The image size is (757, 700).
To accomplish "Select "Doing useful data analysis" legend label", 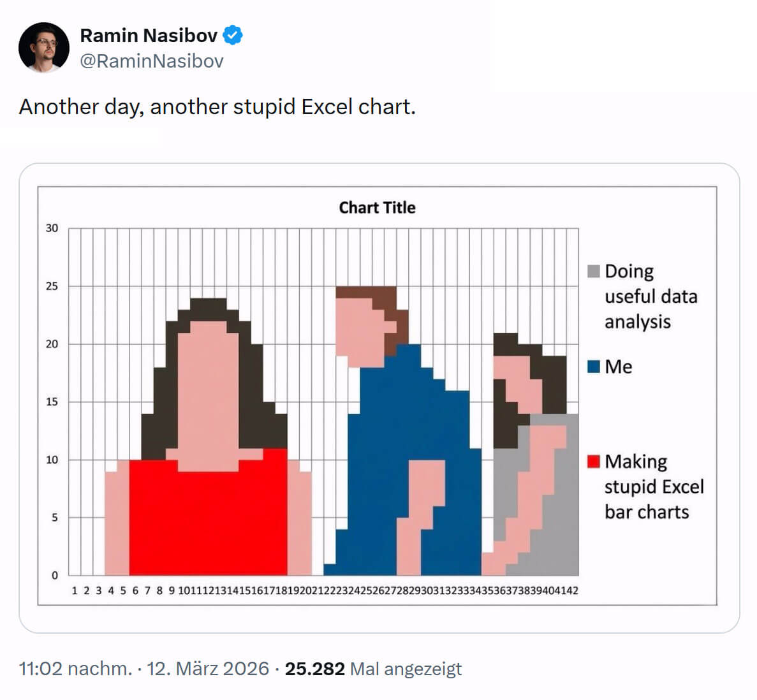I will (650, 296).
